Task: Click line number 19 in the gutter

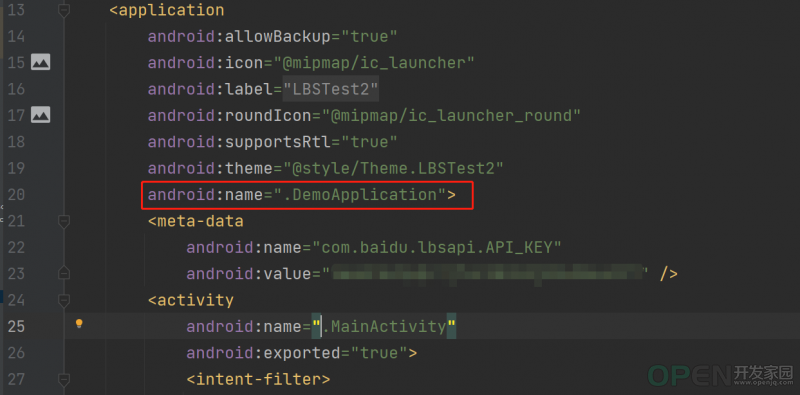Action: pyautogui.click(x=17, y=168)
